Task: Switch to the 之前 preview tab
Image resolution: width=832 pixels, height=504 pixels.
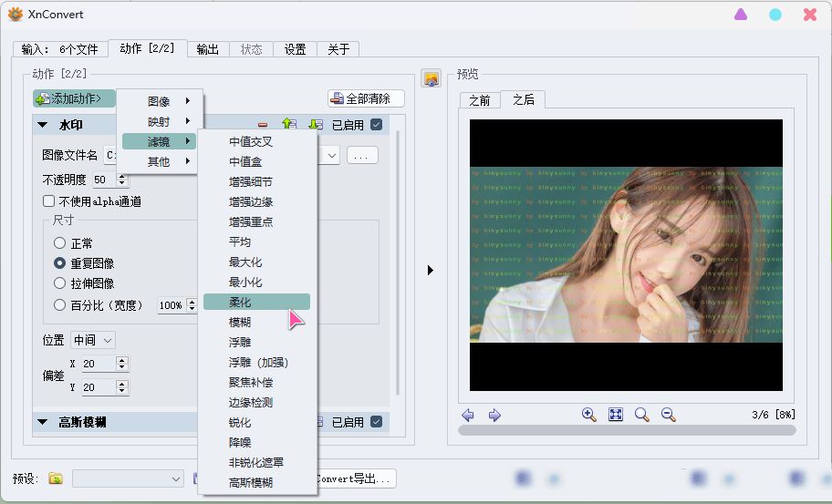Action: [480, 100]
